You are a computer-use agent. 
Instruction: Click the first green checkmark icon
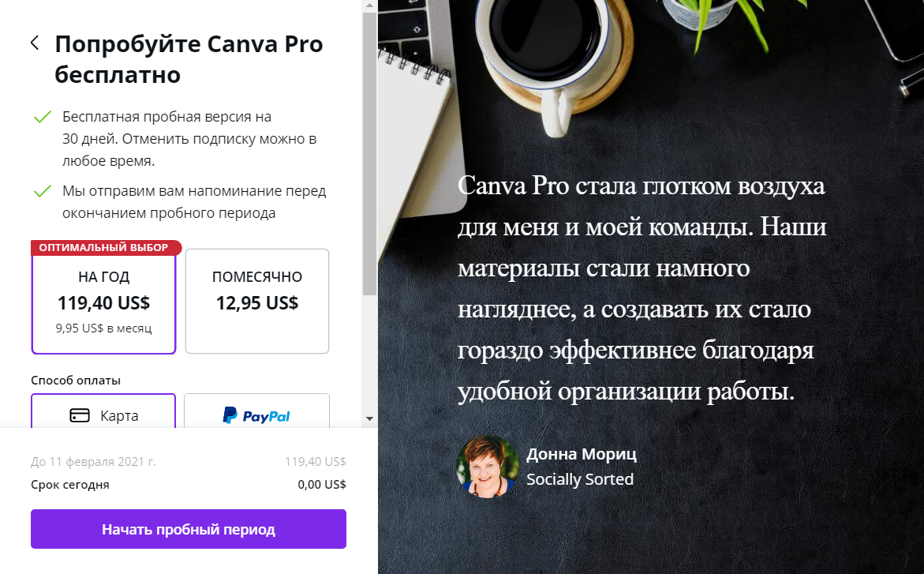[x=43, y=117]
